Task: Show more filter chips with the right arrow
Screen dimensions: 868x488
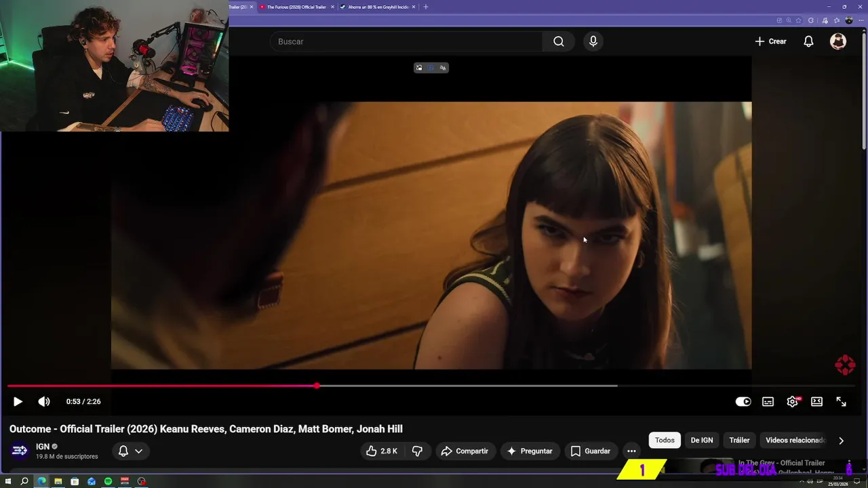Action: click(x=841, y=441)
